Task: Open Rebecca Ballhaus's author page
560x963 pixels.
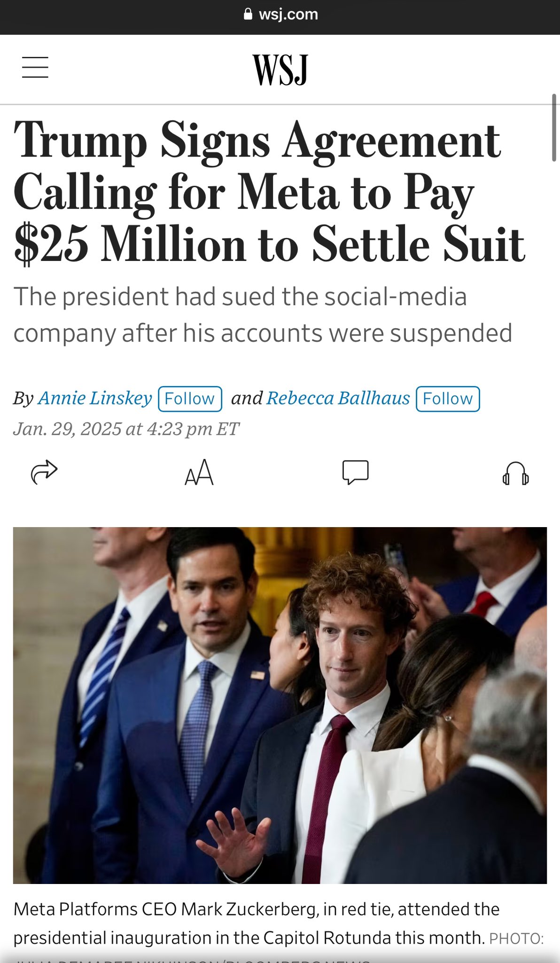Action: coord(338,398)
